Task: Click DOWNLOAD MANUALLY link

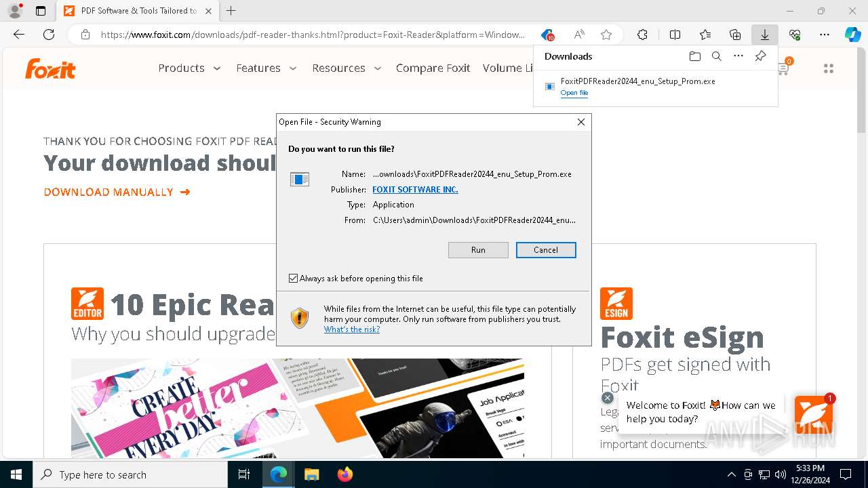Action: (x=117, y=192)
